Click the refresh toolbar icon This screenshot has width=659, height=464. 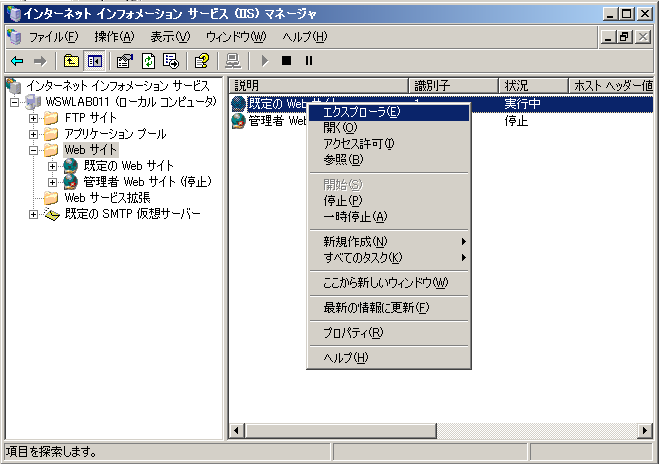coord(148,61)
